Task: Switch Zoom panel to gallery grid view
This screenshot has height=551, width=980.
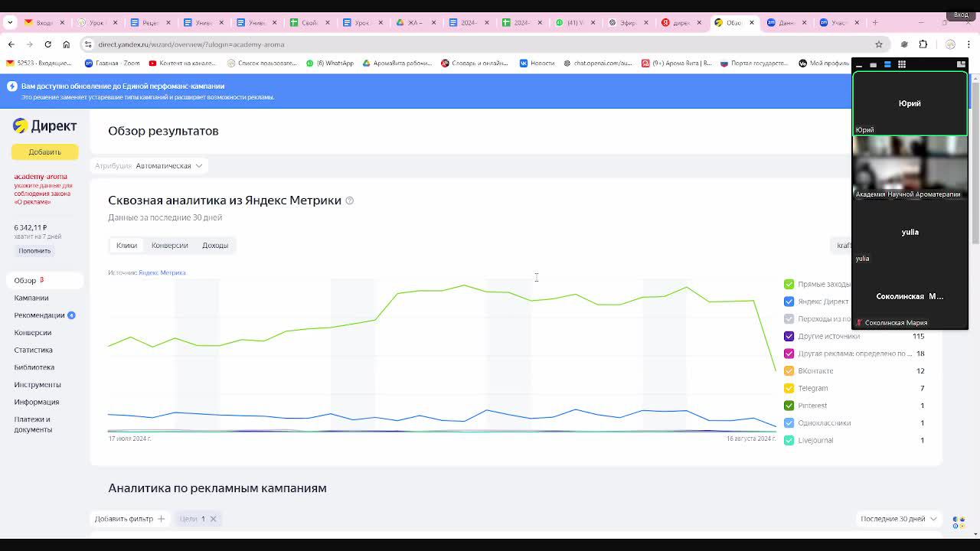Action: (902, 64)
